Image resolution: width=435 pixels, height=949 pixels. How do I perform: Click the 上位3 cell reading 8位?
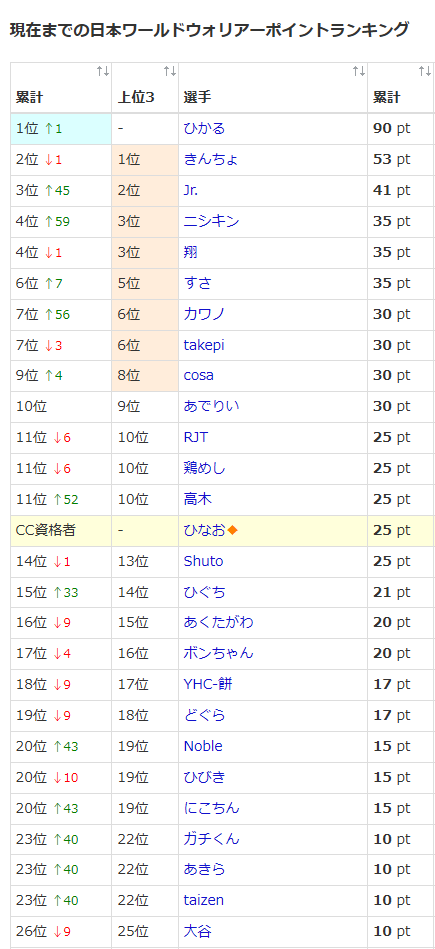(145, 375)
